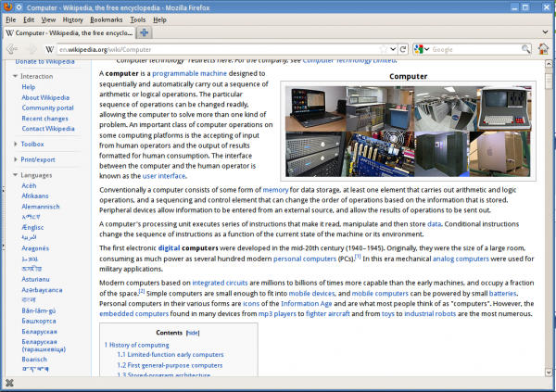
Task: Open the Edit menu
Action: pyautogui.click(x=29, y=19)
